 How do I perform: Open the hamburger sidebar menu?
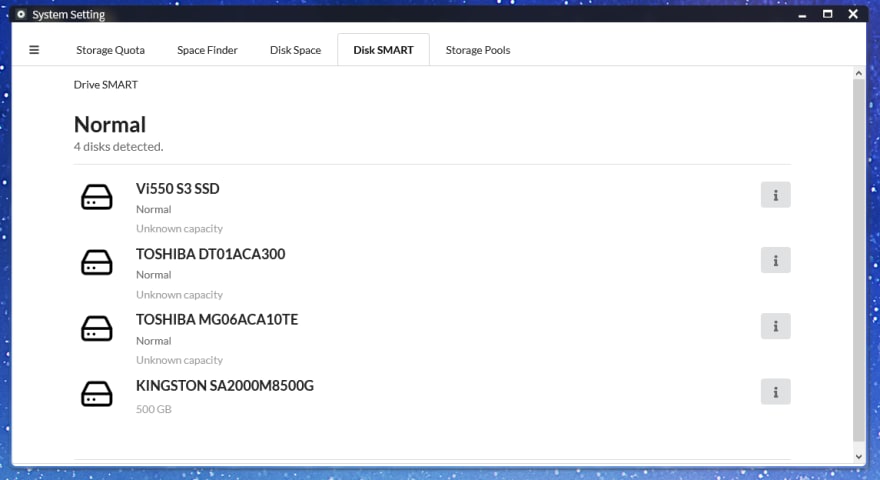tap(34, 50)
